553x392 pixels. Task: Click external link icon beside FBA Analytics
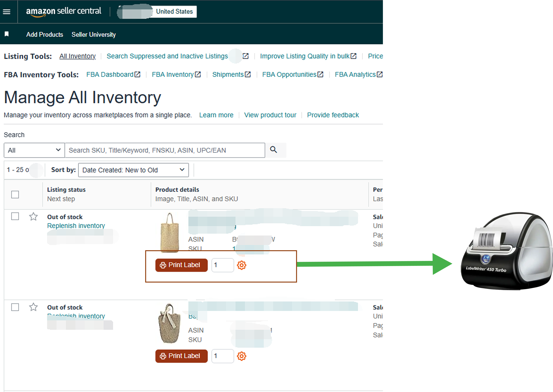[x=380, y=74]
